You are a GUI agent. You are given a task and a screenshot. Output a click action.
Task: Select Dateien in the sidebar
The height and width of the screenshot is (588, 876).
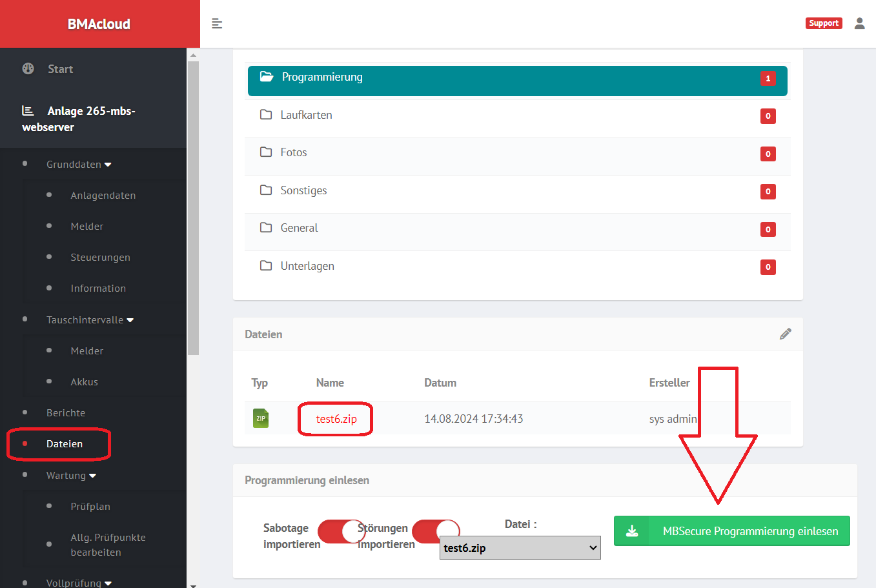(x=65, y=444)
